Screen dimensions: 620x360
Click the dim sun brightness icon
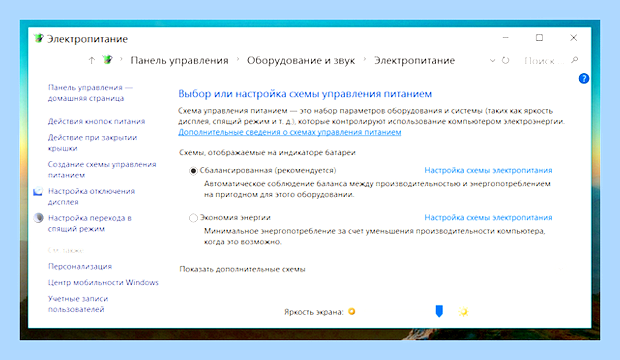(352, 312)
